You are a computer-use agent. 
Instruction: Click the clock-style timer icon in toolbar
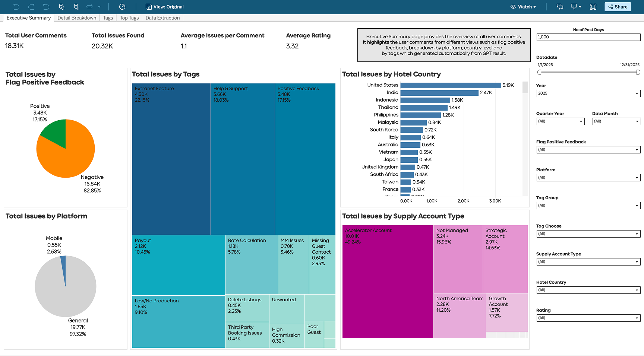tap(122, 7)
